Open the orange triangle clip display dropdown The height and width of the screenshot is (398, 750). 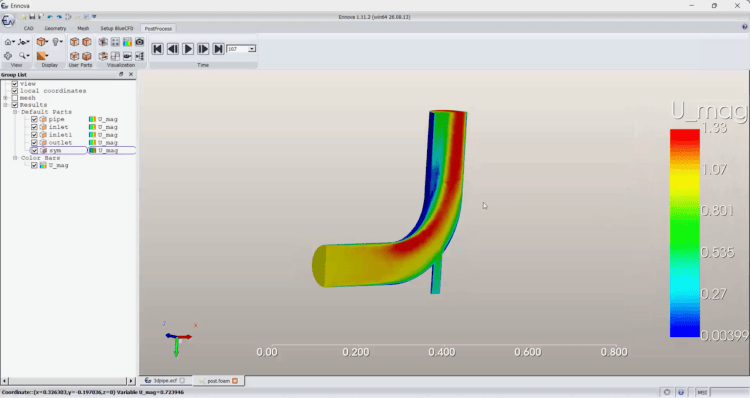pos(43,56)
